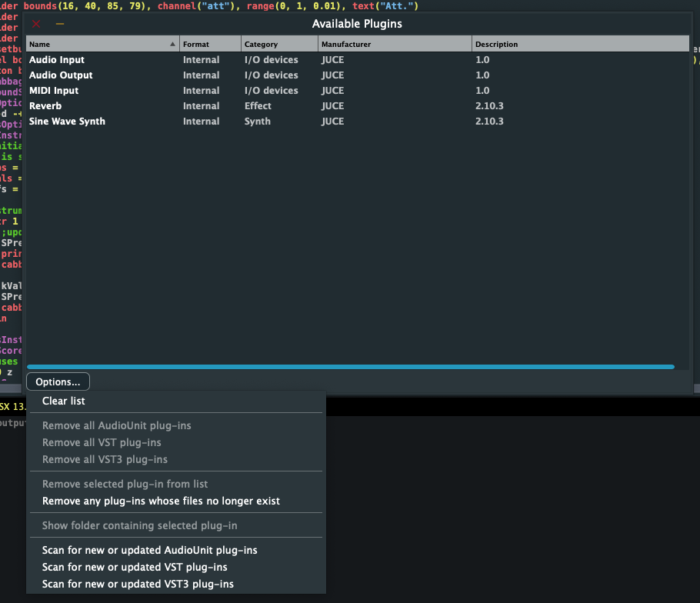The height and width of the screenshot is (603, 700).
Task: Select the Audio Input plugin row
Action: [358, 60]
